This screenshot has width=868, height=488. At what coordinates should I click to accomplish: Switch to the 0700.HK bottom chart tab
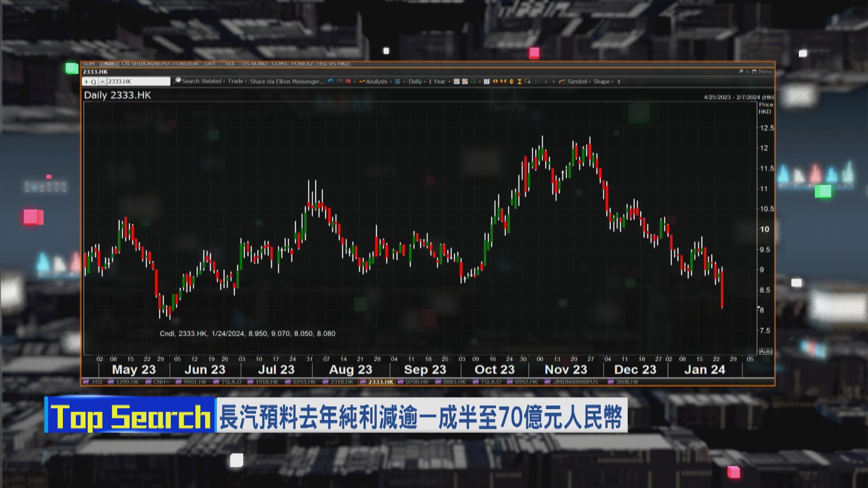[412, 382]
